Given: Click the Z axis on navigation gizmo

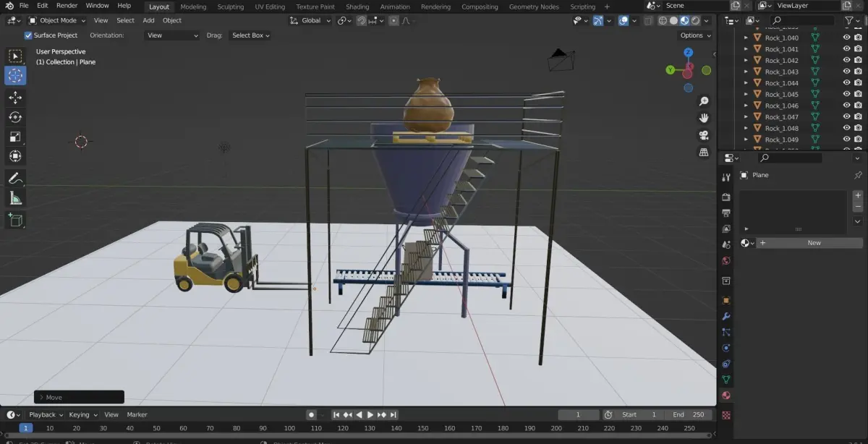Looking at the screenshot, I should (688, 53).
